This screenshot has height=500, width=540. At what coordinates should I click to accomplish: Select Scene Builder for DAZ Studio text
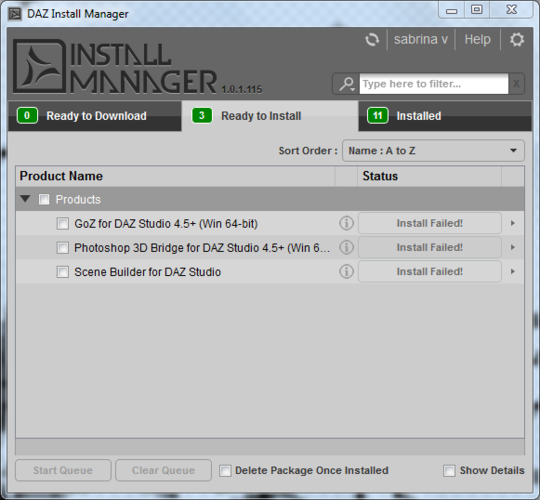tap(147, 272)
